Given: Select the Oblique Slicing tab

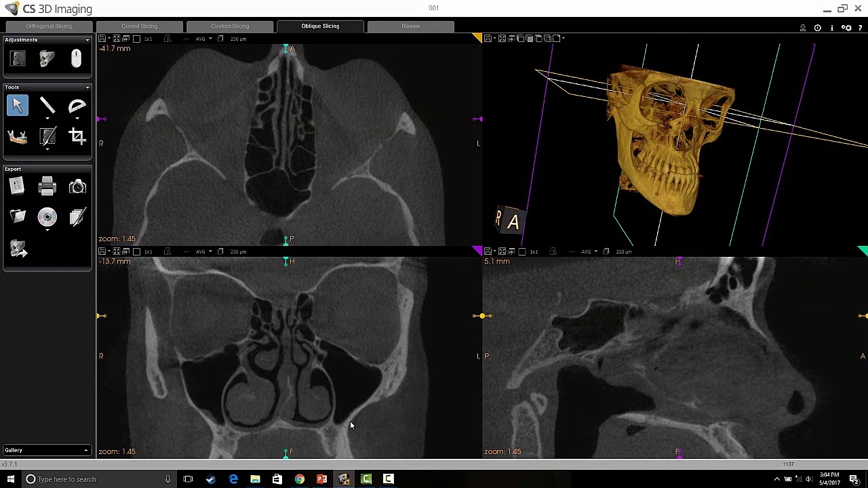Looking at the screenshot, I should [x=320, y=26].
